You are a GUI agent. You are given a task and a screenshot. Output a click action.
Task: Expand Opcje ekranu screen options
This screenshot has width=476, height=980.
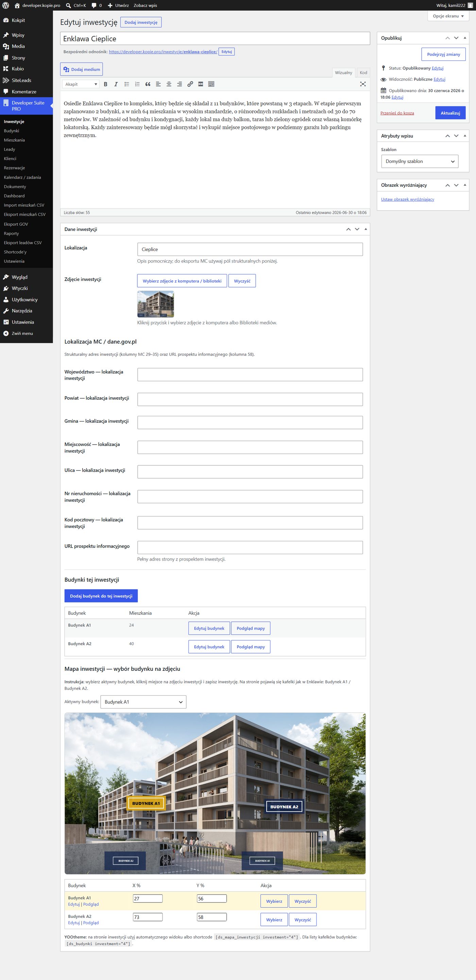[x=448, y=16]
